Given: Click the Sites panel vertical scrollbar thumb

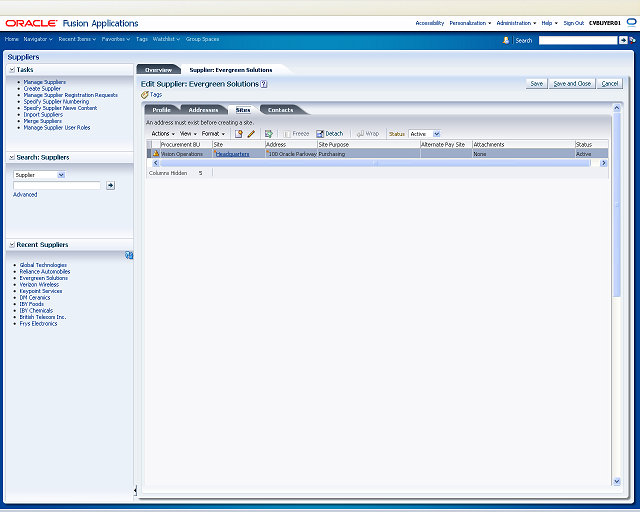Looking at the screenshot, I should tap(617, 205).
